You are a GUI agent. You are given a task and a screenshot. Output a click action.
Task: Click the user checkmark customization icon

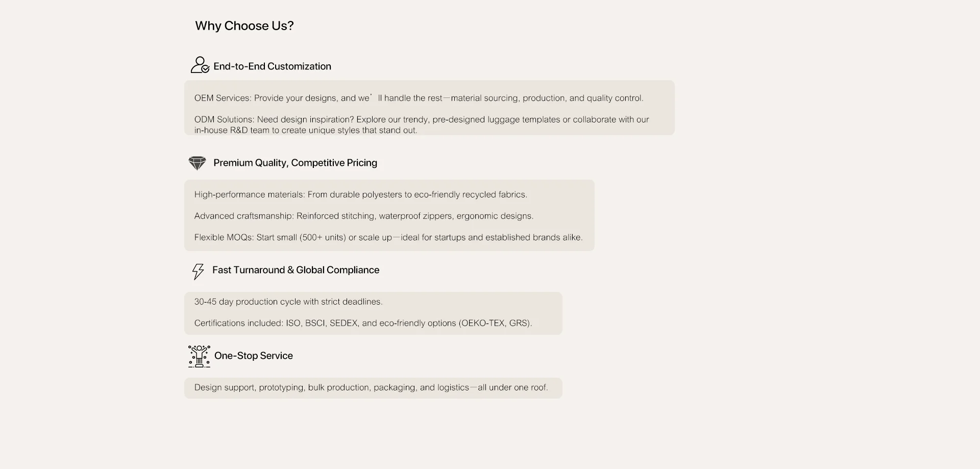(200, 65)
